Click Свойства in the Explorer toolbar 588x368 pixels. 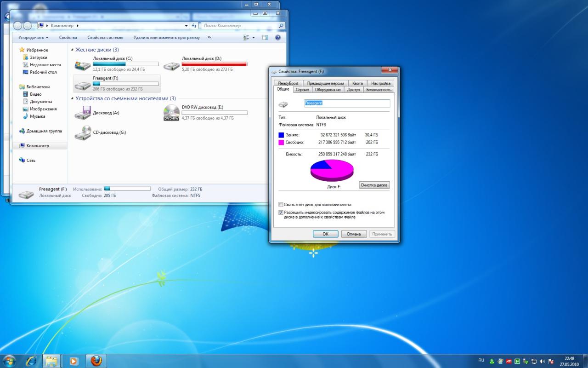tap(68, 38)
